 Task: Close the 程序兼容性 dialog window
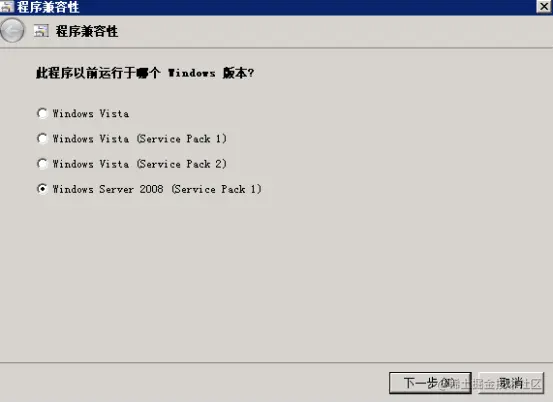tap(544, 6)
